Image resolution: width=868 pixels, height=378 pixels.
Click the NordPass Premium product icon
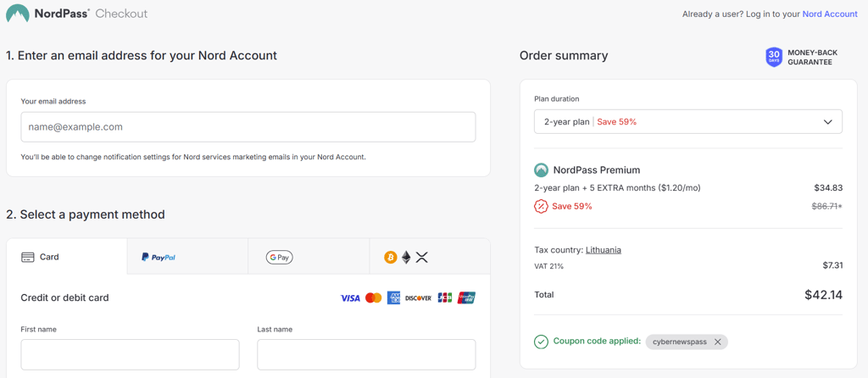point(541,170)
